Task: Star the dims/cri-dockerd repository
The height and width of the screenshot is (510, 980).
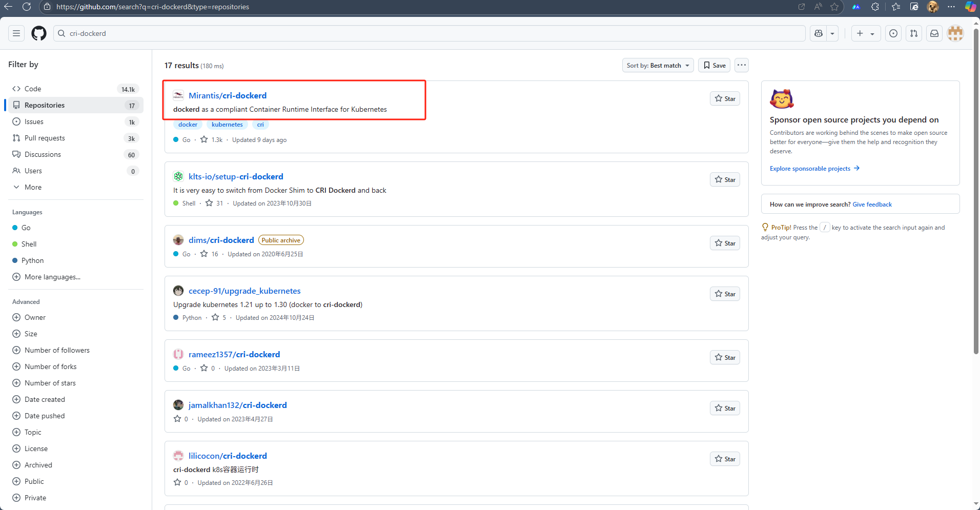Action: coord(725,243)
